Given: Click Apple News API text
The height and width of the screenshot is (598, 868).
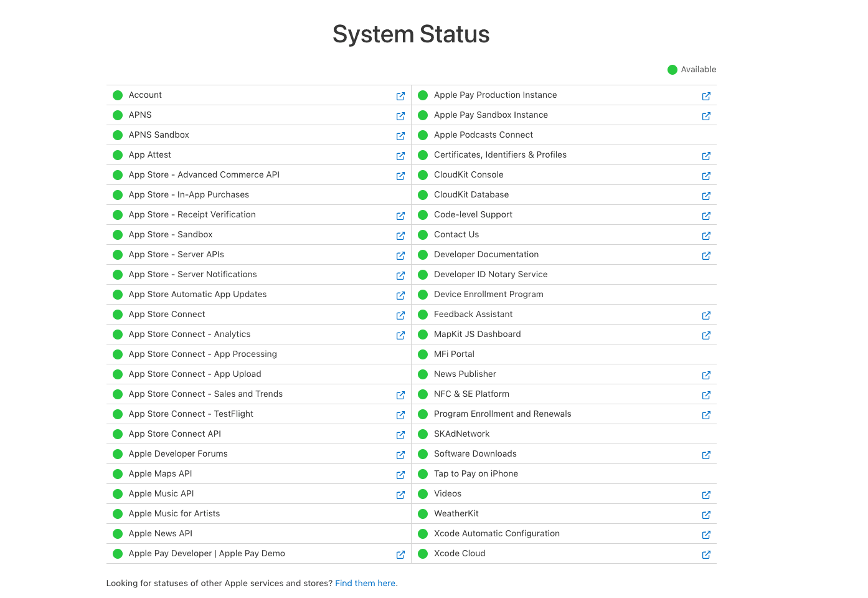Looking at the screenshot, I should click(161, 533).
